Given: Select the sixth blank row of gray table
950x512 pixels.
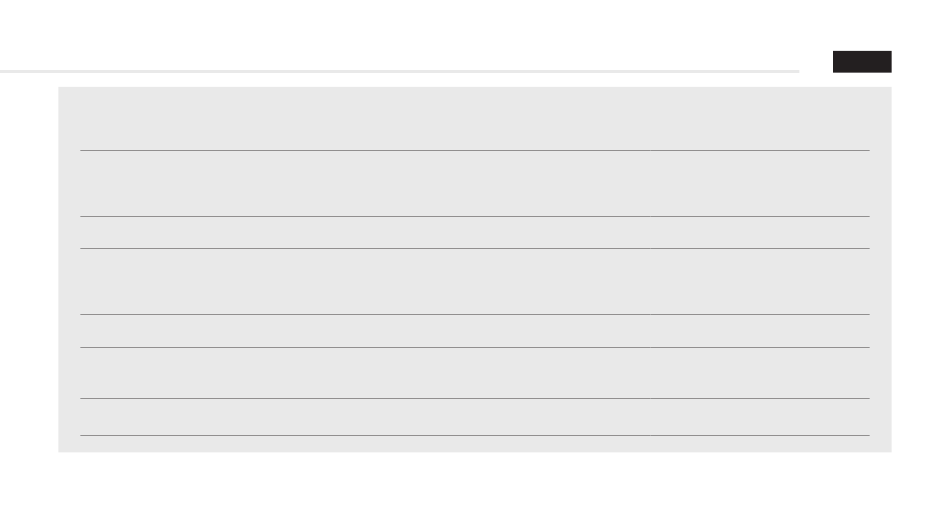Looking at the screenshot, I should point(474,373).
